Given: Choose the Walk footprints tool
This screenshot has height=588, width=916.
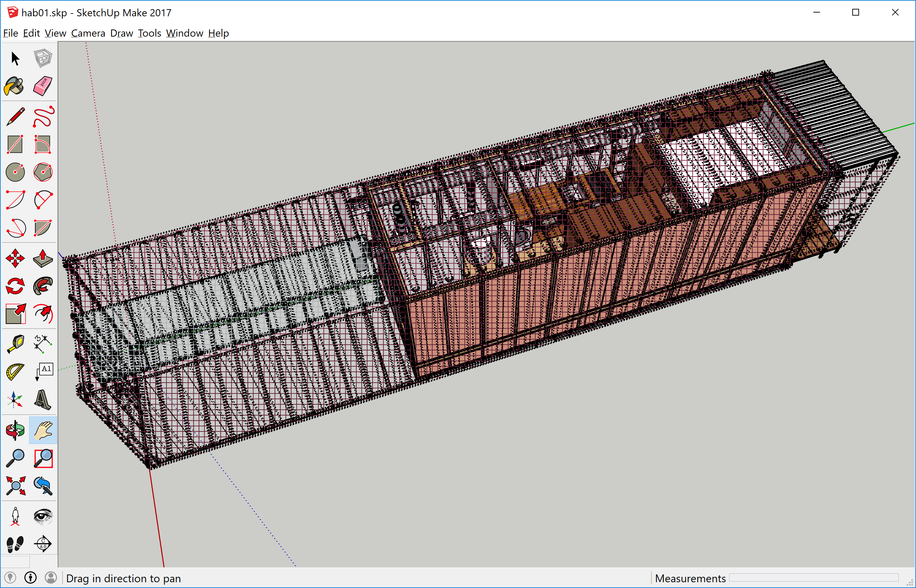Looking at the screenshot, I should (15, 544).
